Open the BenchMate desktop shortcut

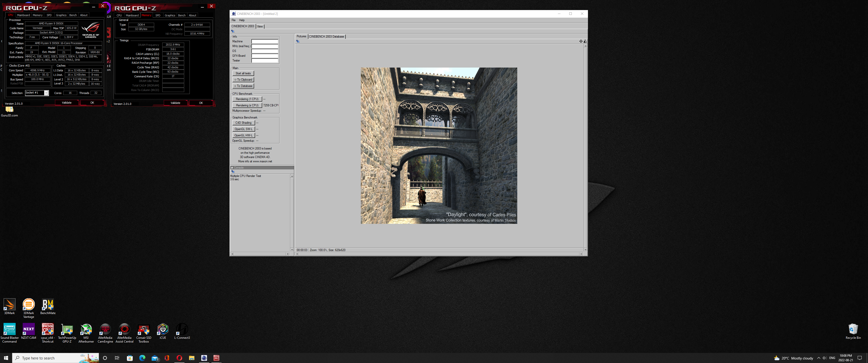point(48,307)
